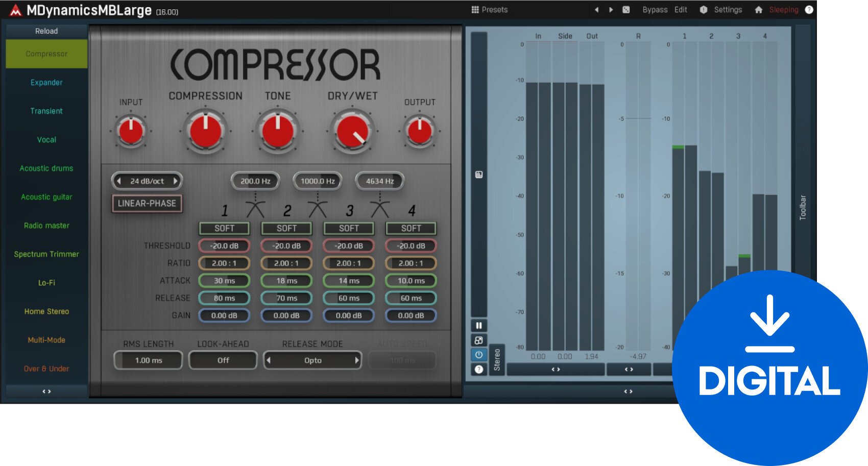Toggle the LINEAR-PHASE button
Screen dimensions: 868x466
coord(147,203)
